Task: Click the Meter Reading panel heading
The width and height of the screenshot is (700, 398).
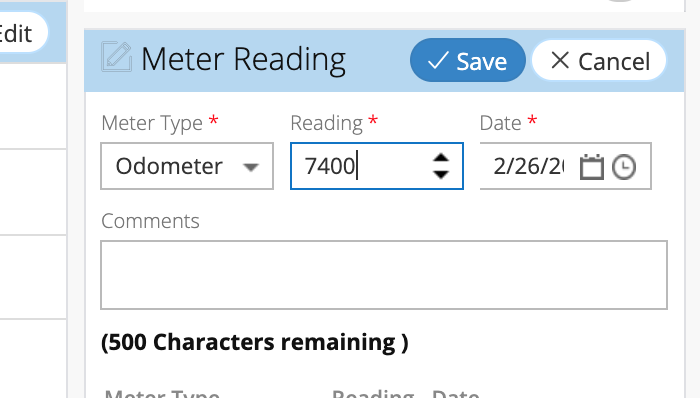Action: (x=243, y=60)
